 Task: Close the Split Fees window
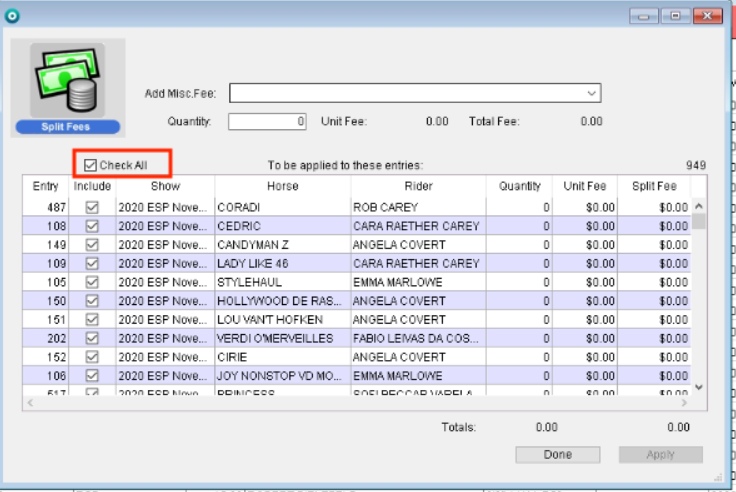(708, 16)
